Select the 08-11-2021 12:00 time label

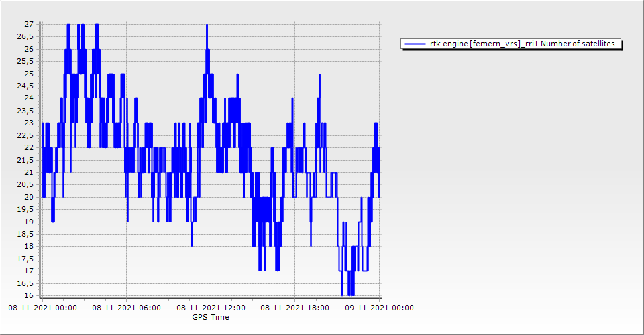[x=211, y=308]
